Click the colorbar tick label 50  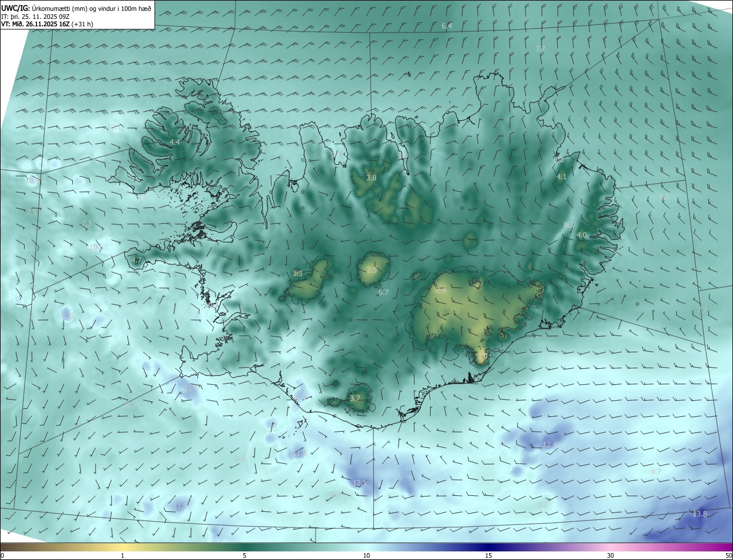pyautogui.click(x=728, y=555)
